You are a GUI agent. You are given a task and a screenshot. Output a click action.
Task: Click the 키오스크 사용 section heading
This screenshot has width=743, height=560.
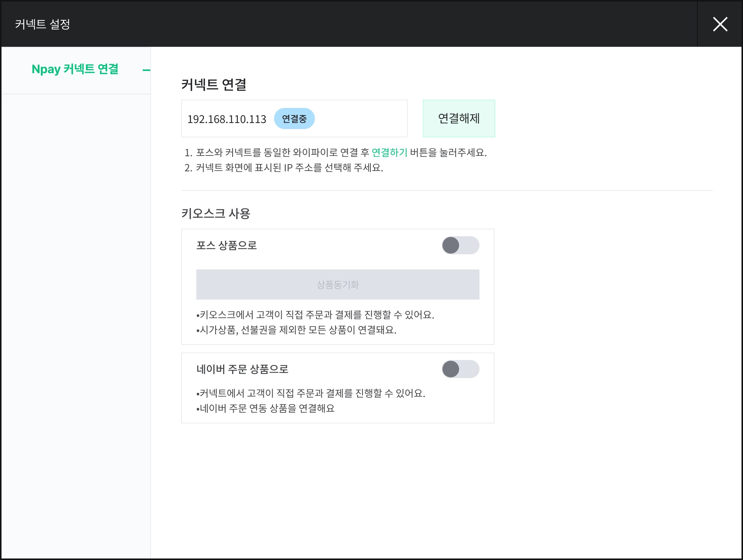point(216,214)
